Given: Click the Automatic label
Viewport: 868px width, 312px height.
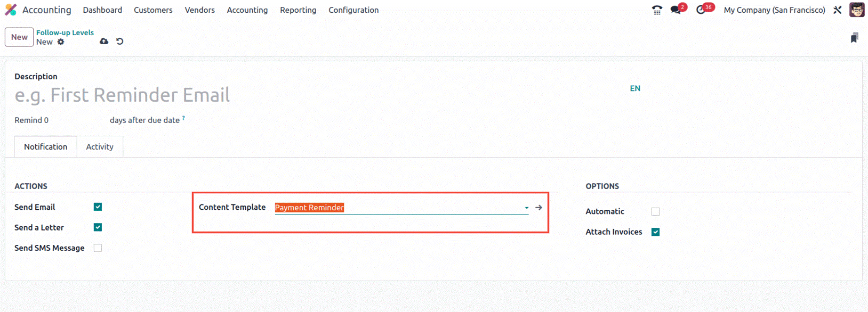Looking at the screenshot, I should pyautogui.click(x=605, y=212).
